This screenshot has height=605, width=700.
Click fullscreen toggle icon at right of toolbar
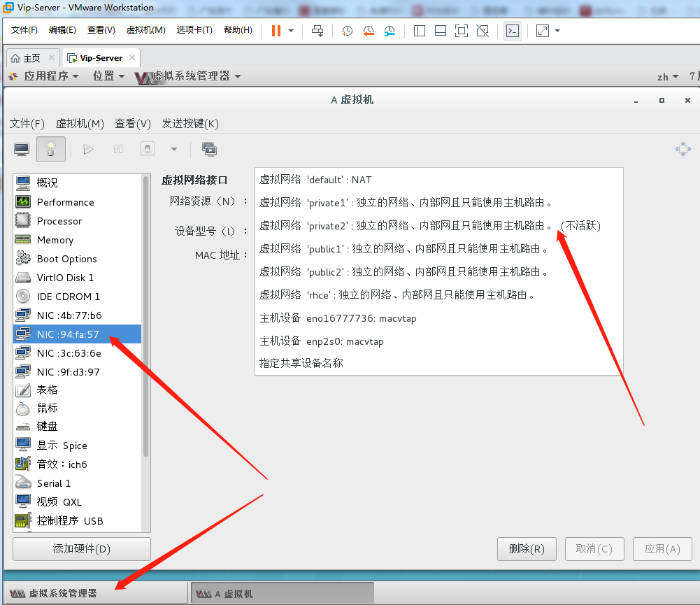(683, 149)
